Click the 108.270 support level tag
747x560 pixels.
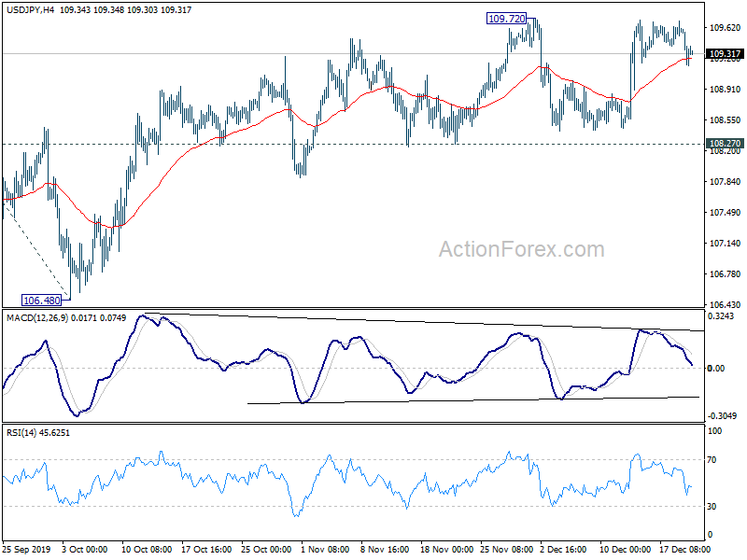coord(725,144)
